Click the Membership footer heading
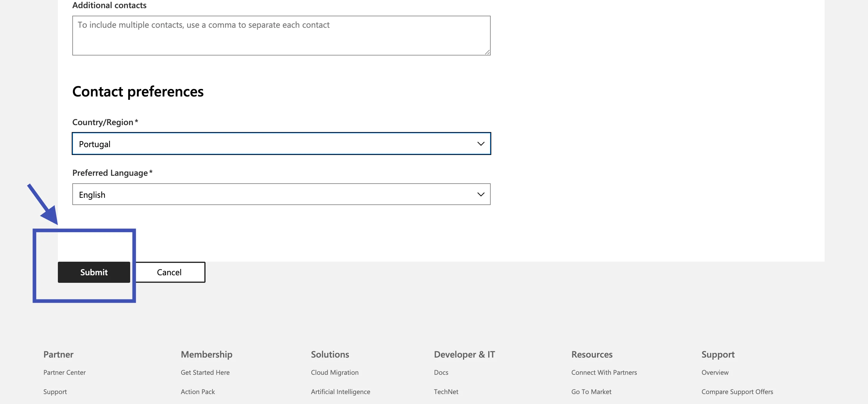 [x=206, y=354]
